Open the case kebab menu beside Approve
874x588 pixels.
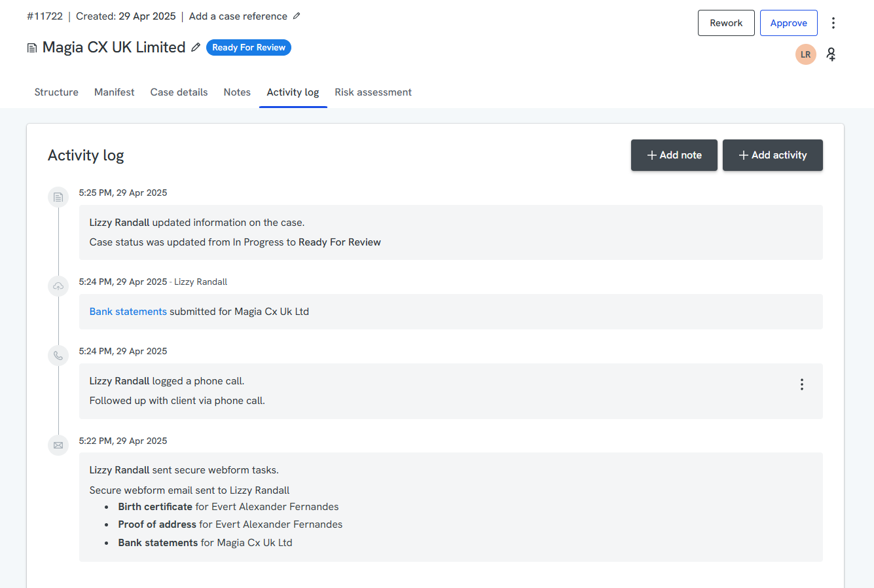tap(833, 23)
